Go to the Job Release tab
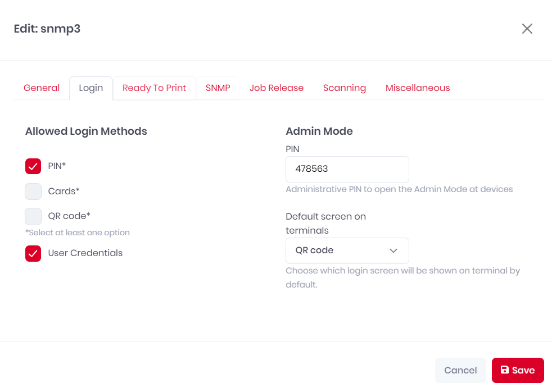 point(277,88)
